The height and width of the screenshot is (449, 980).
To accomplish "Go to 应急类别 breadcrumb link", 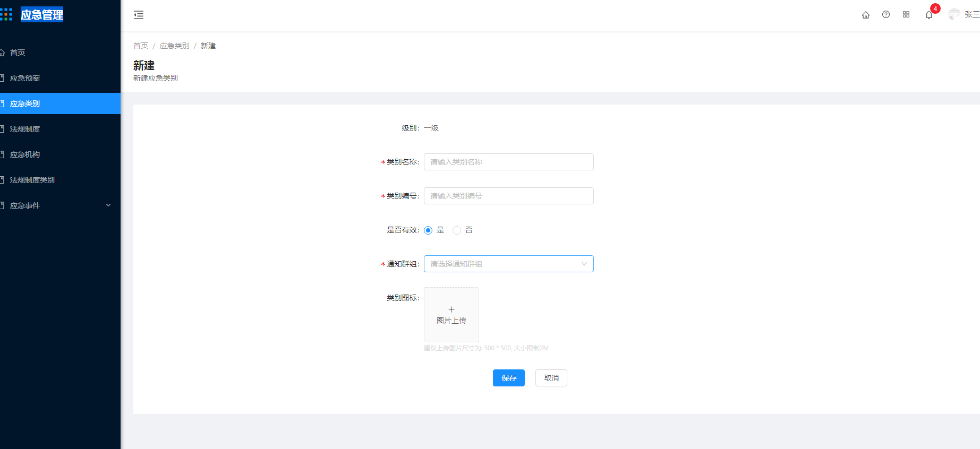I will click(174, 46).
